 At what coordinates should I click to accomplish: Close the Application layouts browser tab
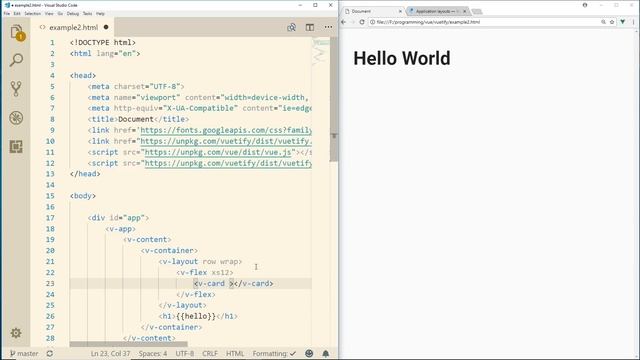pyautogui.click(x=464, y=11)
